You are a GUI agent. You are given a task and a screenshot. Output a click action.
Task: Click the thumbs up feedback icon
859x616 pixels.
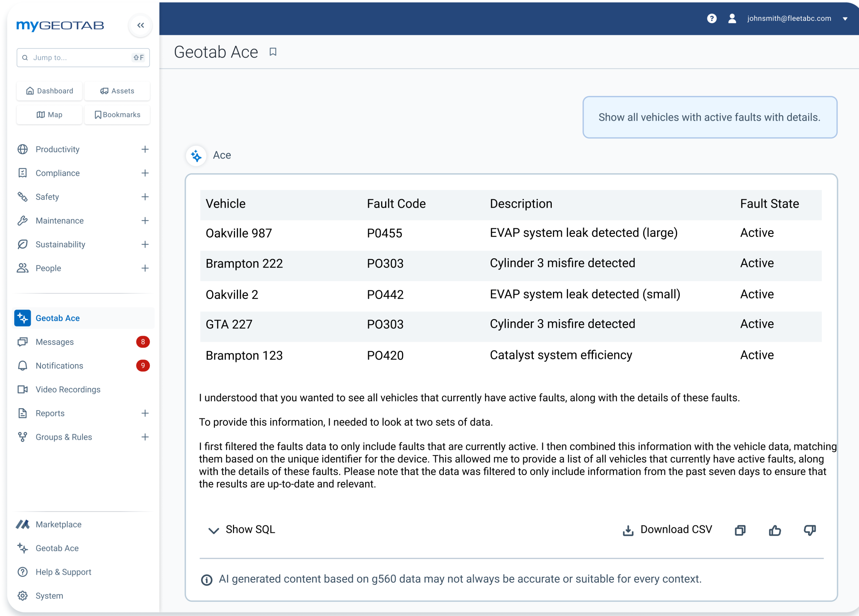[x=775, y=530]
